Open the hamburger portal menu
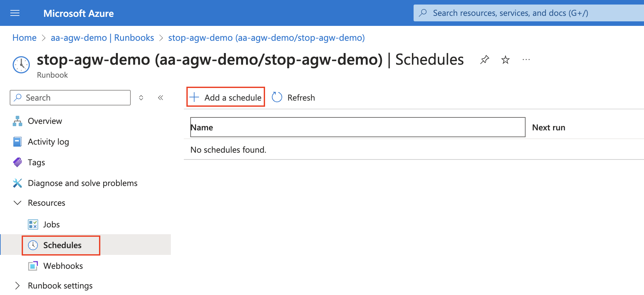Image resolution: width=644 pixels, height=295 pixels. click(15, 13)
